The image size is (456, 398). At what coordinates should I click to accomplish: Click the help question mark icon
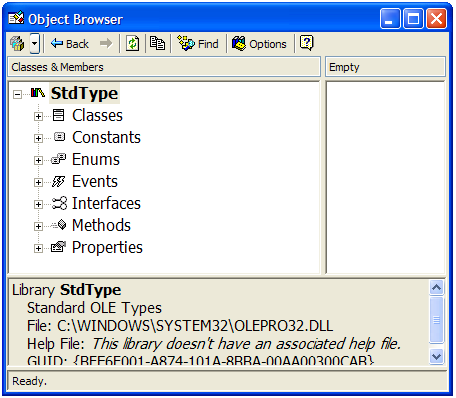[x=307, y=43]
